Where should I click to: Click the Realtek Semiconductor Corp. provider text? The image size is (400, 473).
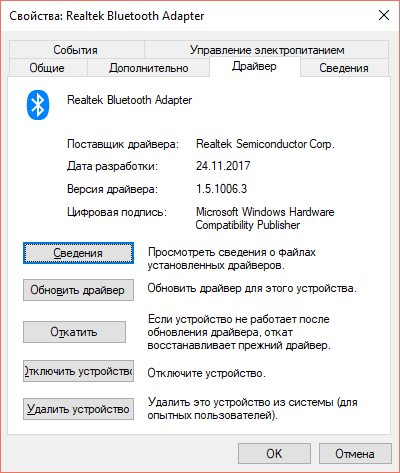pos(265,144)
